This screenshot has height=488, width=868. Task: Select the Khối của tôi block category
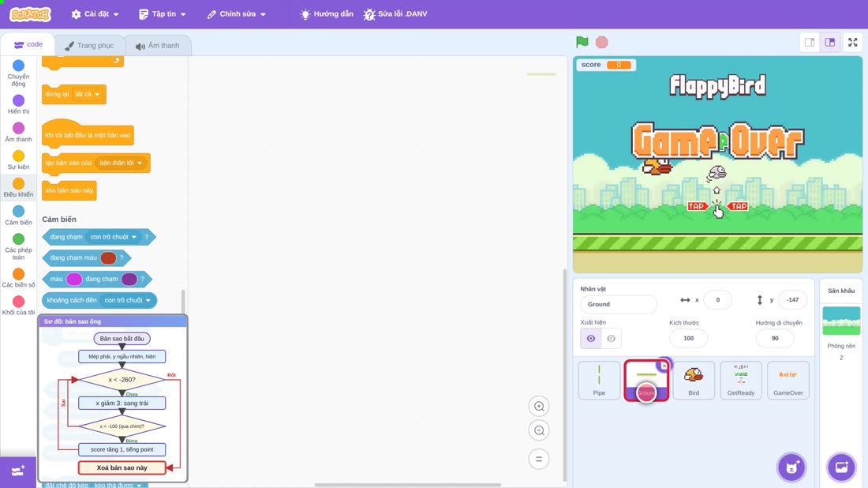coord(18,306)
